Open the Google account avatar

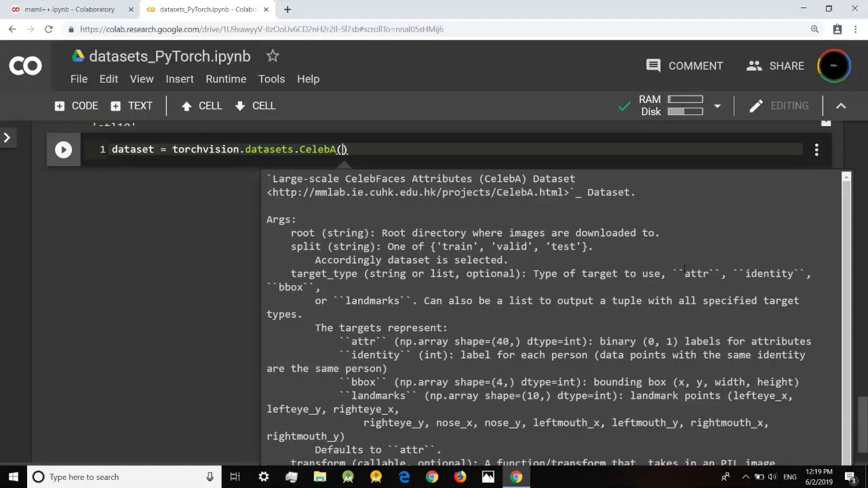pos(833,66)
